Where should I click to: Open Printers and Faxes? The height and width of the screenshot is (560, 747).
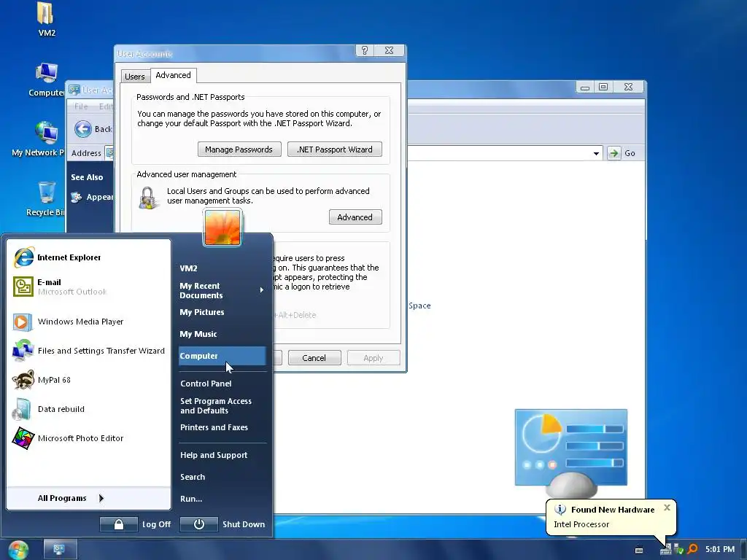222,427
